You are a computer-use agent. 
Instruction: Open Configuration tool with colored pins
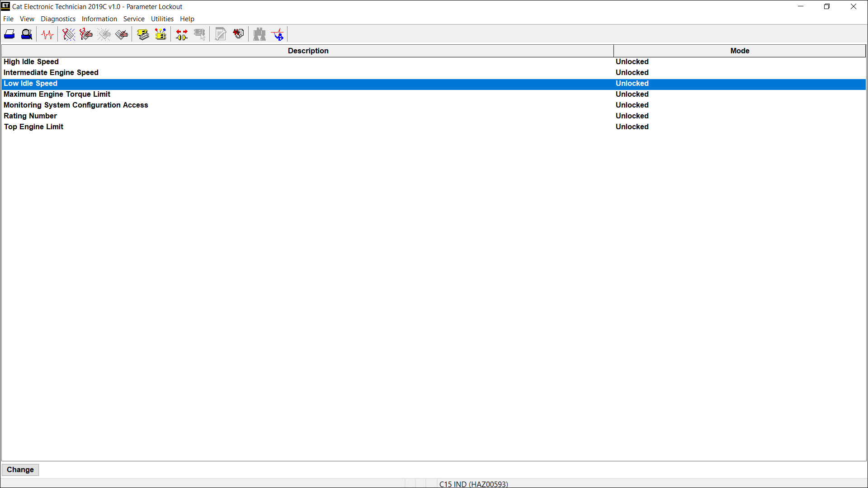point(160,34)
